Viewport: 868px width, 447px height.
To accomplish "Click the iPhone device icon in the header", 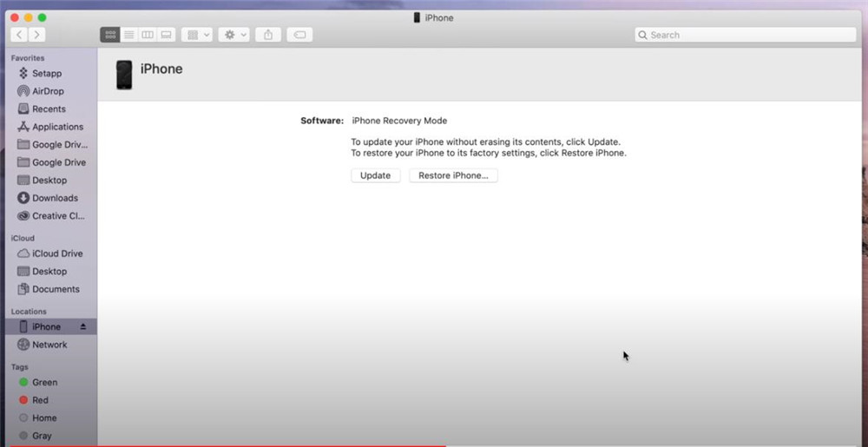I will (124, 75).
